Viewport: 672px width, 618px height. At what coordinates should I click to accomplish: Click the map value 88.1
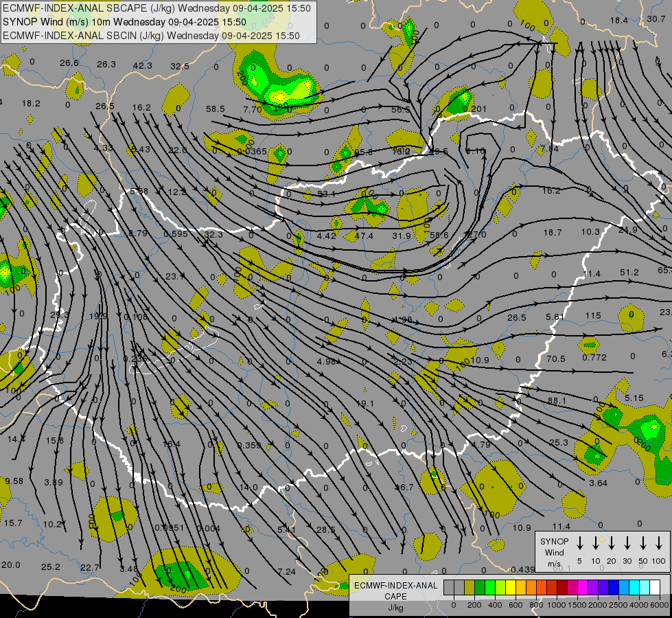557,401
